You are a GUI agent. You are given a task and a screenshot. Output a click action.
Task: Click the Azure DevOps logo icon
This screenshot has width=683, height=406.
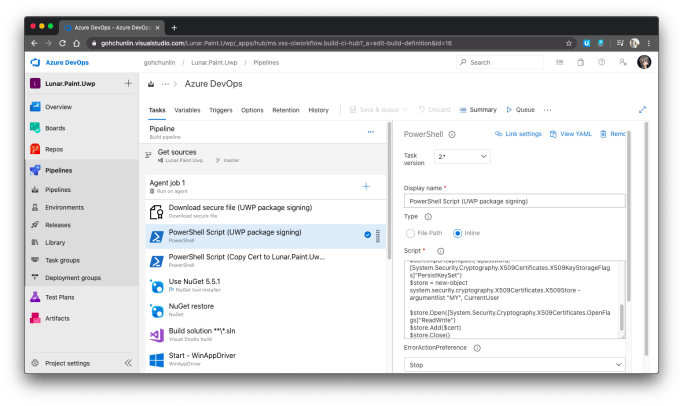(35, 62)
